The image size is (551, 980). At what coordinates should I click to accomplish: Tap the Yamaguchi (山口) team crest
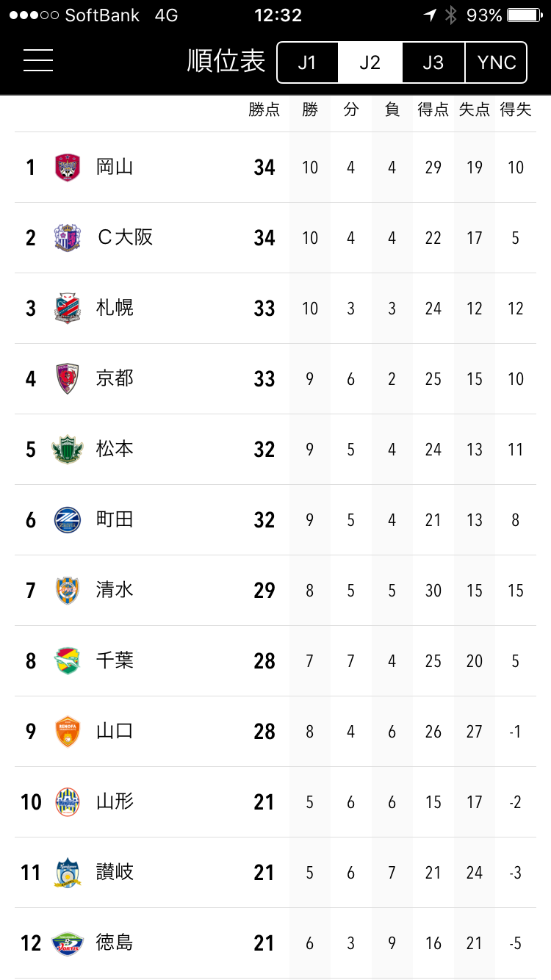pos(68,732)
